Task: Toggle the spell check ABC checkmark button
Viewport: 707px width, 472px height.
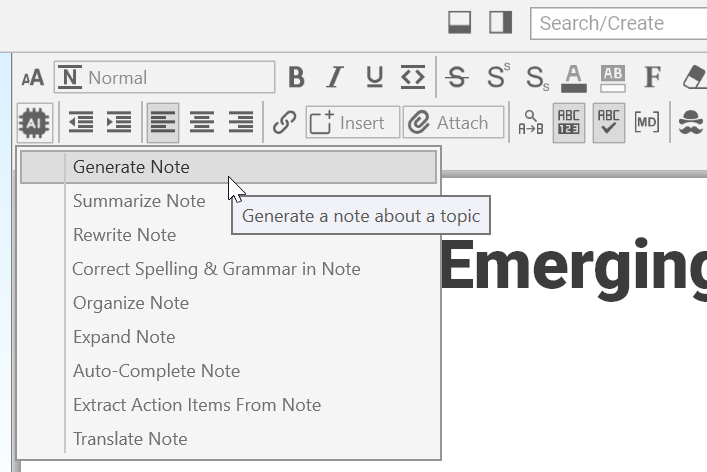Action: click(x=608, y=123)
